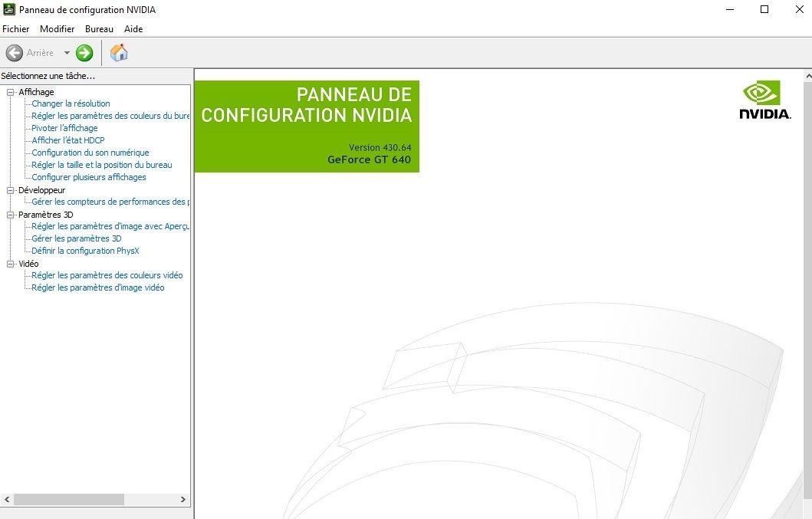Open Gérer les compteurs de performances

click(x=110, y=202)
